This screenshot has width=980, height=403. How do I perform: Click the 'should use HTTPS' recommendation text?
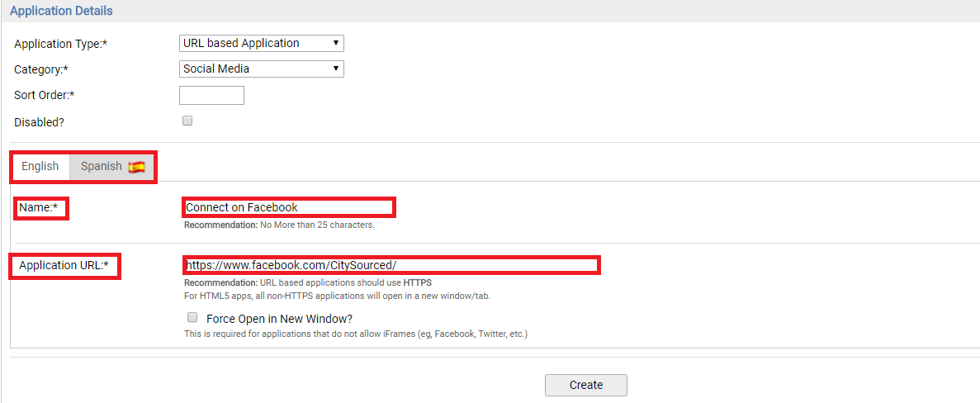pyautogui.click(x=308, y=283)
